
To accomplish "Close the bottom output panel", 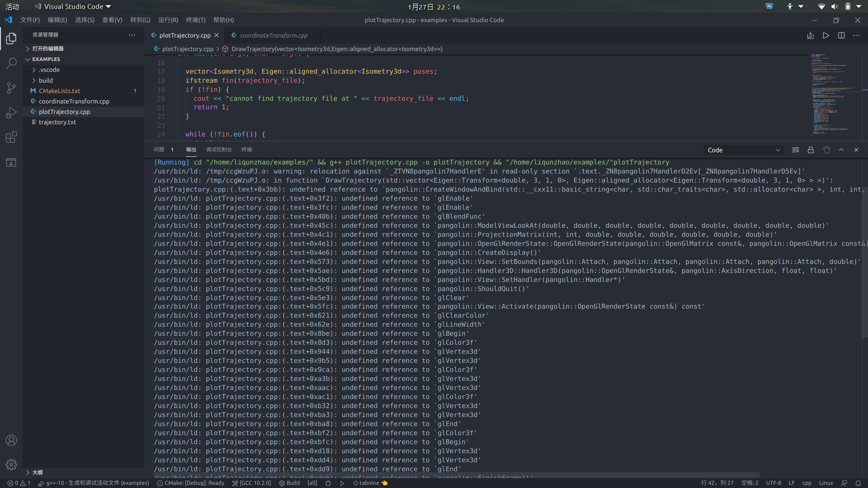I will pyautogui.click(x=856, y=150).
